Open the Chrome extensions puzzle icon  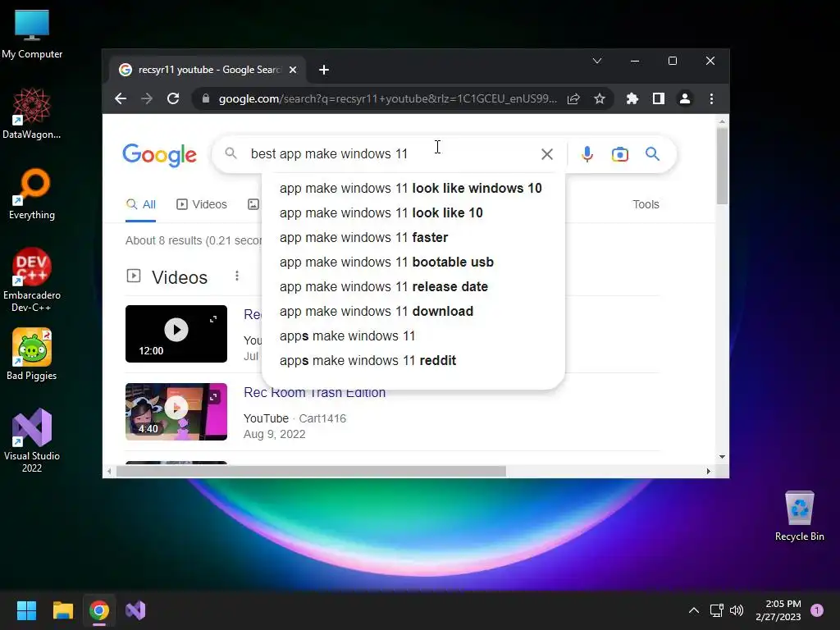click(632, 98)
